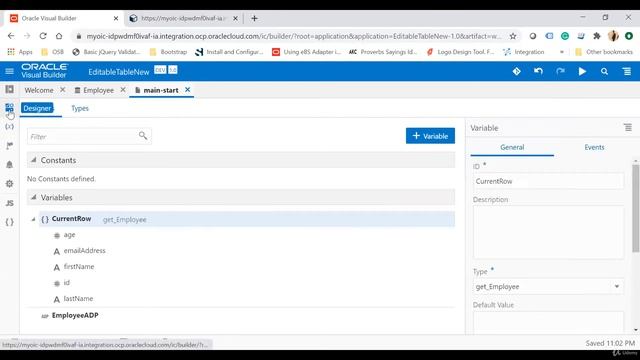Open the Variable panel menu icon

628,128
